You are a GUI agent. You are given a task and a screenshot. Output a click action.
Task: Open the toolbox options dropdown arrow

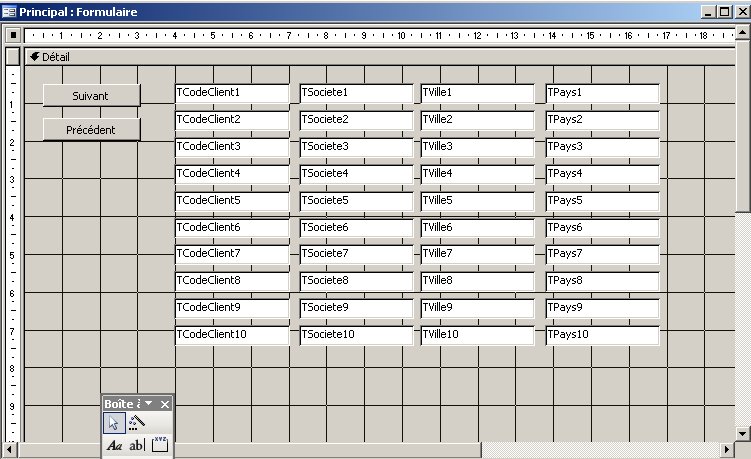(x=148, y=403)
